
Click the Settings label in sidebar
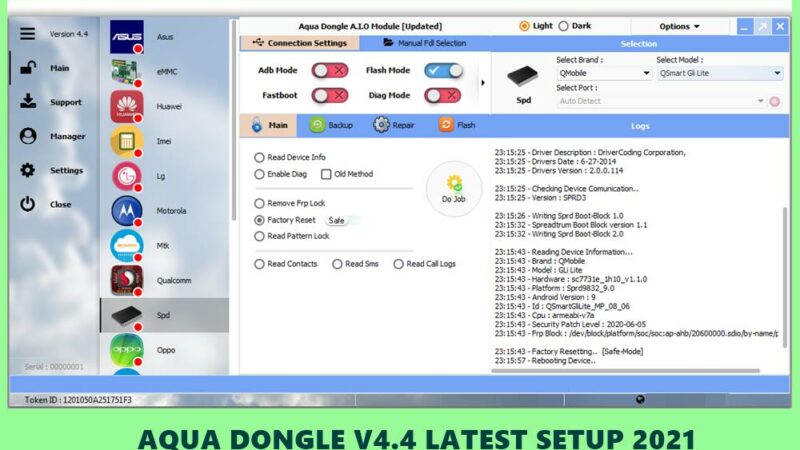[x=66, y=170]
